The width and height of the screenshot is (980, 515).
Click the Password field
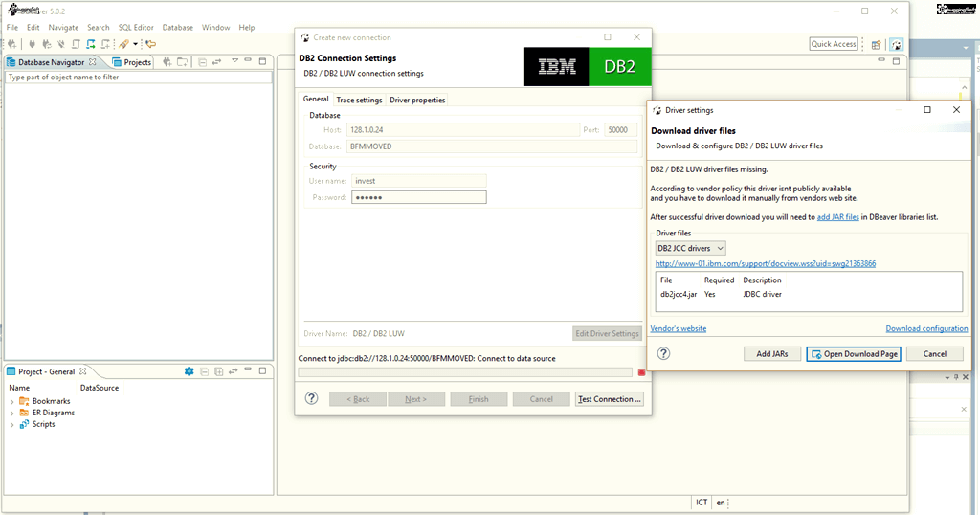(419, 197)
